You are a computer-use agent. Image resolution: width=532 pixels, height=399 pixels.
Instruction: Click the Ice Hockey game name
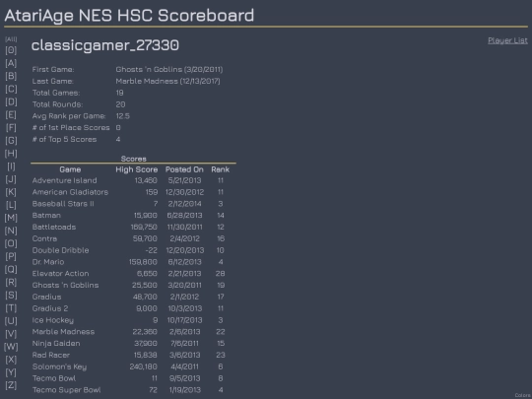point(53,320)
